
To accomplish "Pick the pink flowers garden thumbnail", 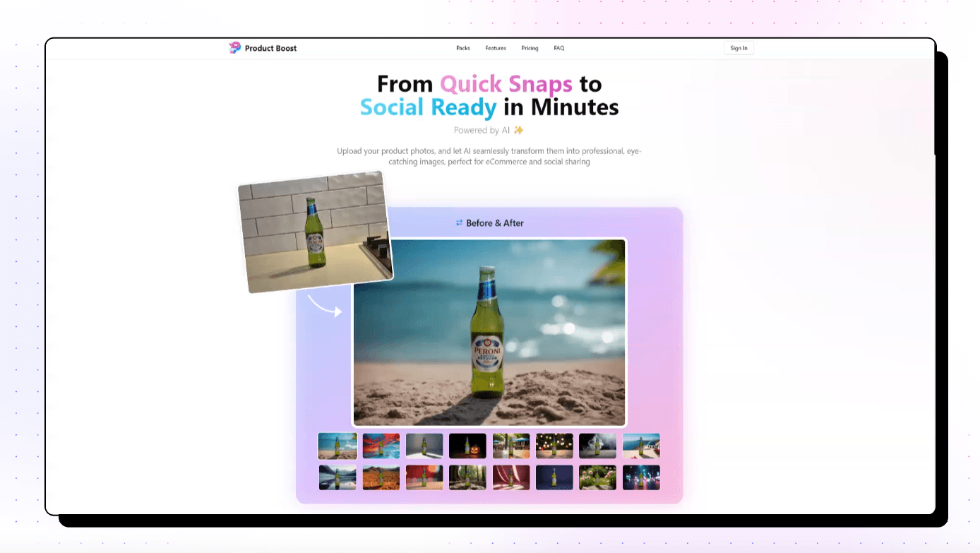I will click(597, 477).
